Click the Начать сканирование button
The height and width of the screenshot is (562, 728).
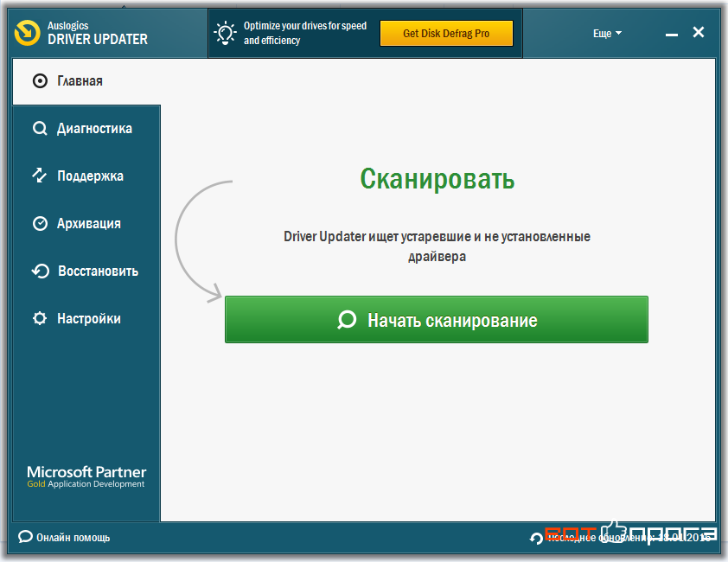click(x=437, y=320)
